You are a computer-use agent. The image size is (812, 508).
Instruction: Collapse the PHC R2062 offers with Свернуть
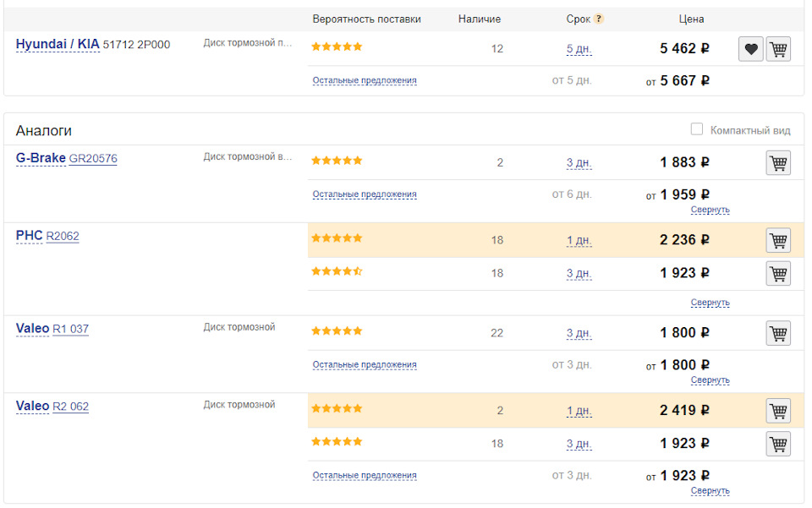(710, 303)
